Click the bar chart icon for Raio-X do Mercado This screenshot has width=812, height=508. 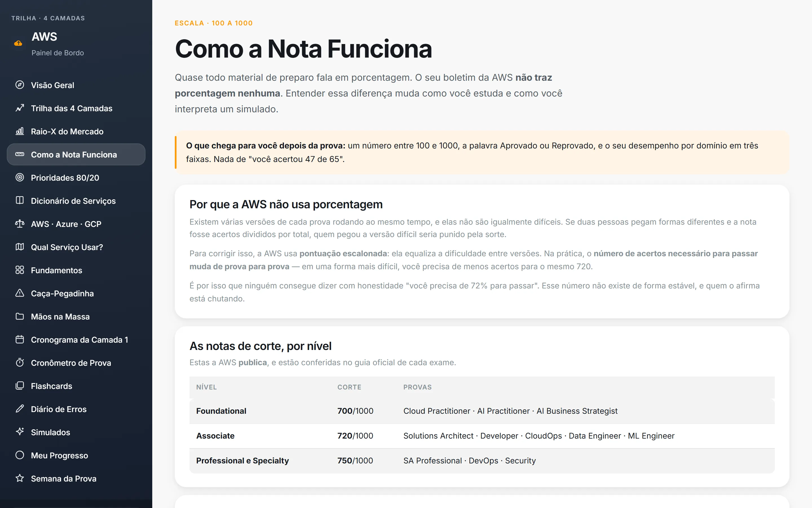point(20,131)
